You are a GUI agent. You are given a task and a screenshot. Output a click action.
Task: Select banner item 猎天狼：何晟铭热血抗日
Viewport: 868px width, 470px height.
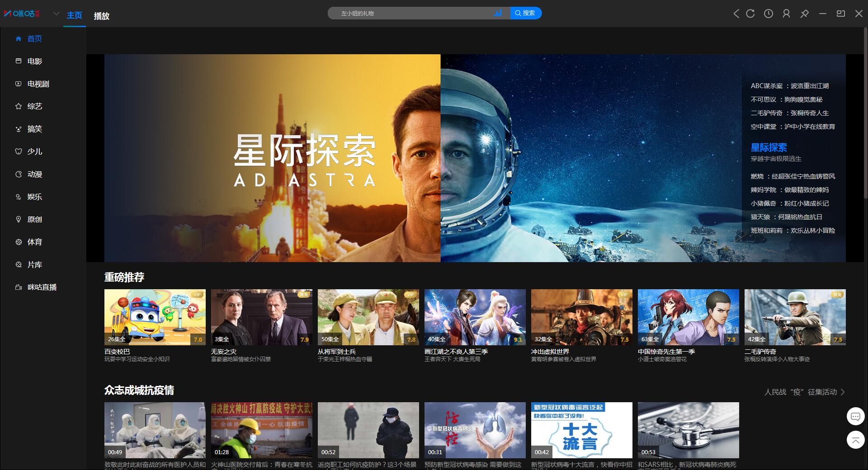(x=787, y=217)
